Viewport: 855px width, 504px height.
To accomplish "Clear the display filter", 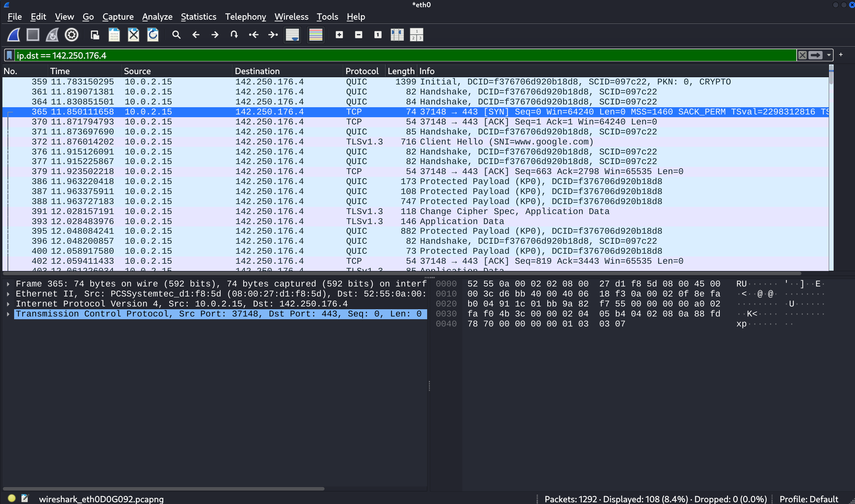I will tap(802, 55).
